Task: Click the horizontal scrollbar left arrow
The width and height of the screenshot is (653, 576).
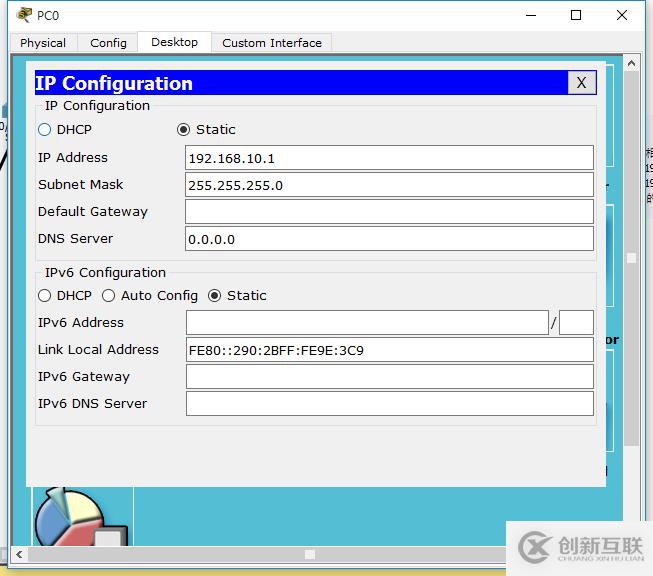Action: [18, 554]
